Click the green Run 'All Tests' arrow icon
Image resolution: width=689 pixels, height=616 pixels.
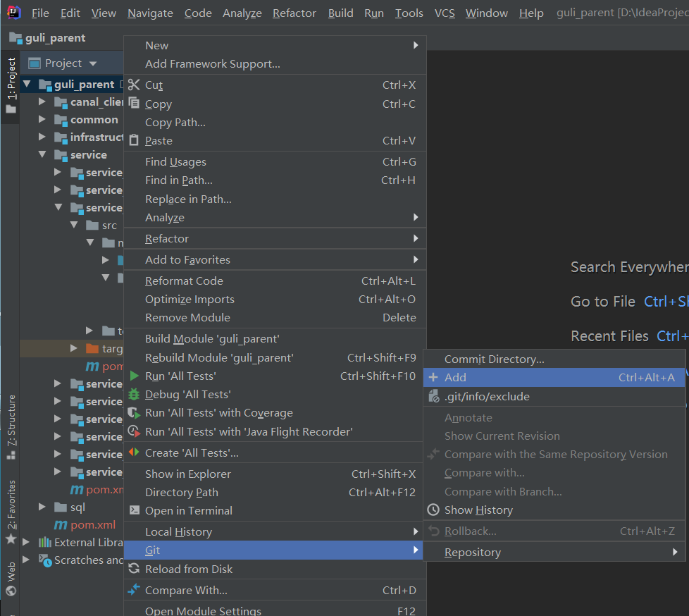135,376
